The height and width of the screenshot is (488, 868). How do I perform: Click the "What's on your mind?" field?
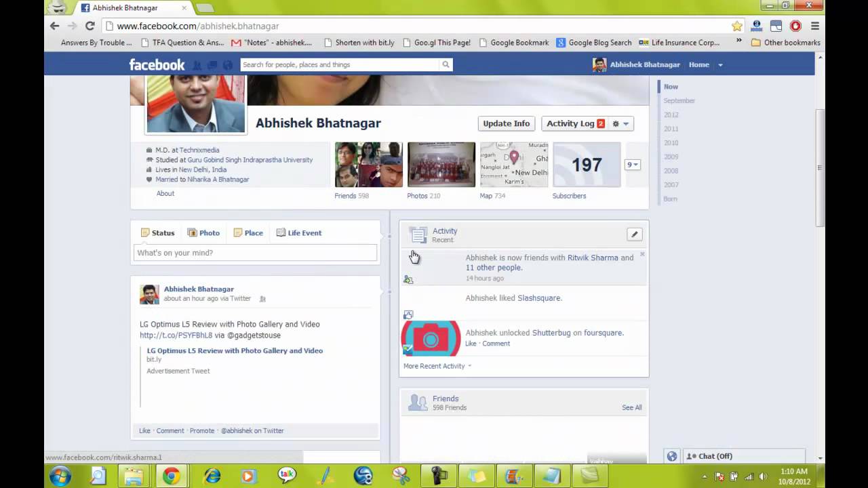[255, 253]
